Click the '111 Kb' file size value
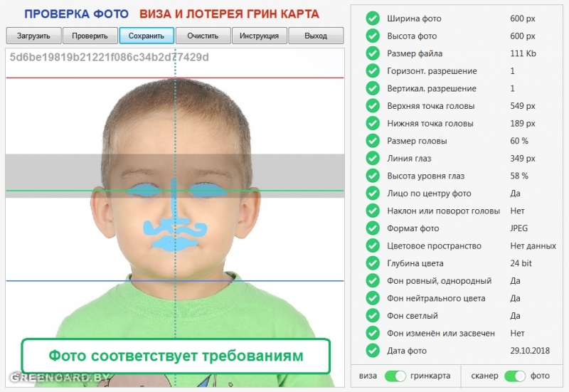The height and width of the screenshot is (392, 569). tap(523, 53)
